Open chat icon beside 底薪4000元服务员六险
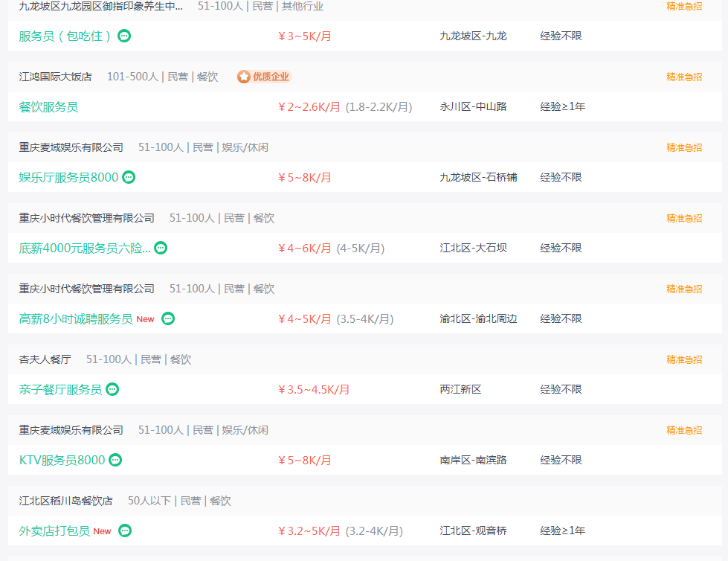 tap(161, 248)
